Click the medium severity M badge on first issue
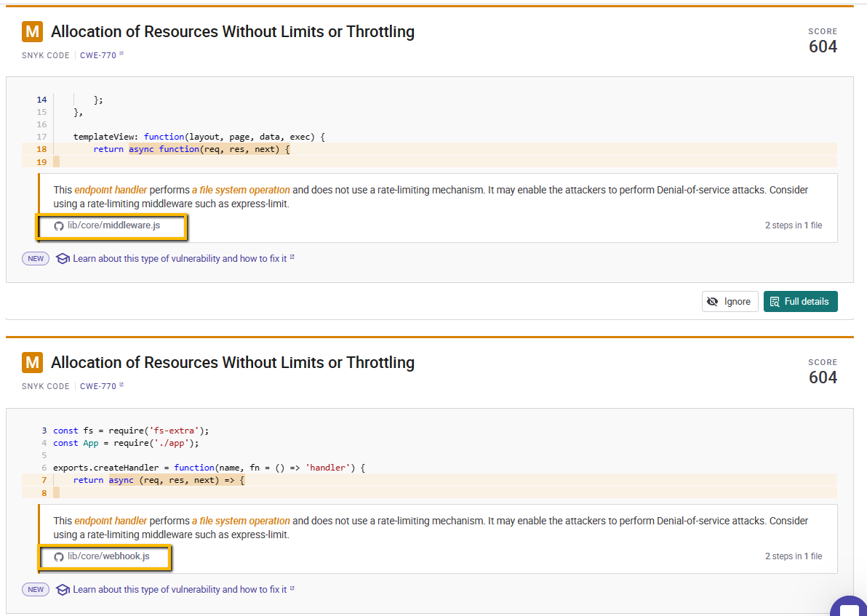This screenshot has height=616, width=867. (x=32, y=32)
